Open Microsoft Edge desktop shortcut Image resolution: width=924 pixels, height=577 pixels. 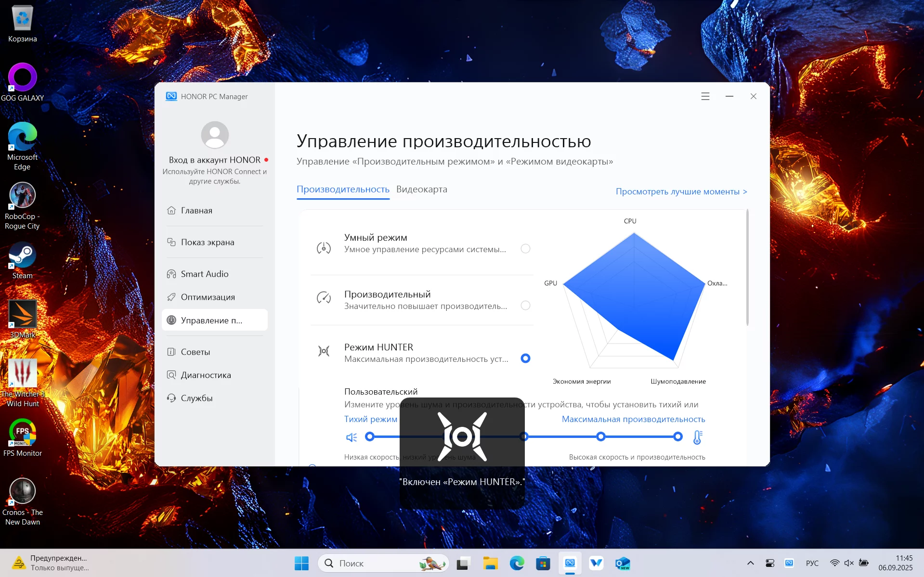23,146
